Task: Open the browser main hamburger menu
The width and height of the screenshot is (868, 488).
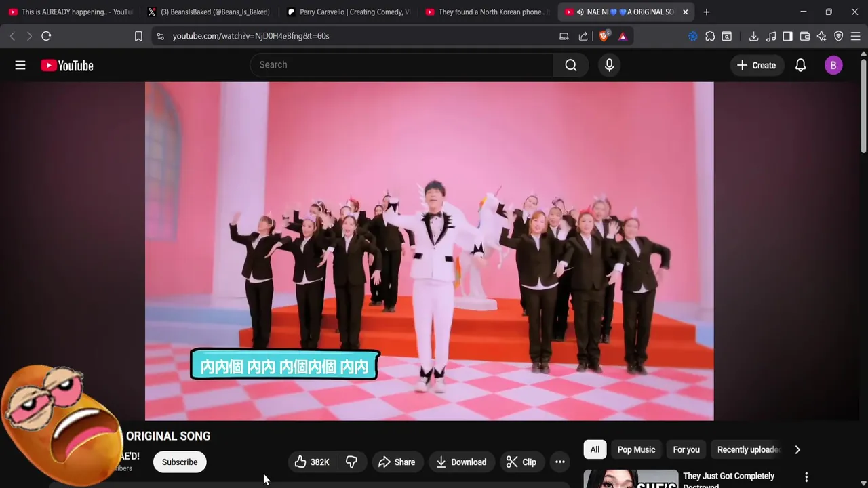Action: point(856,36)
